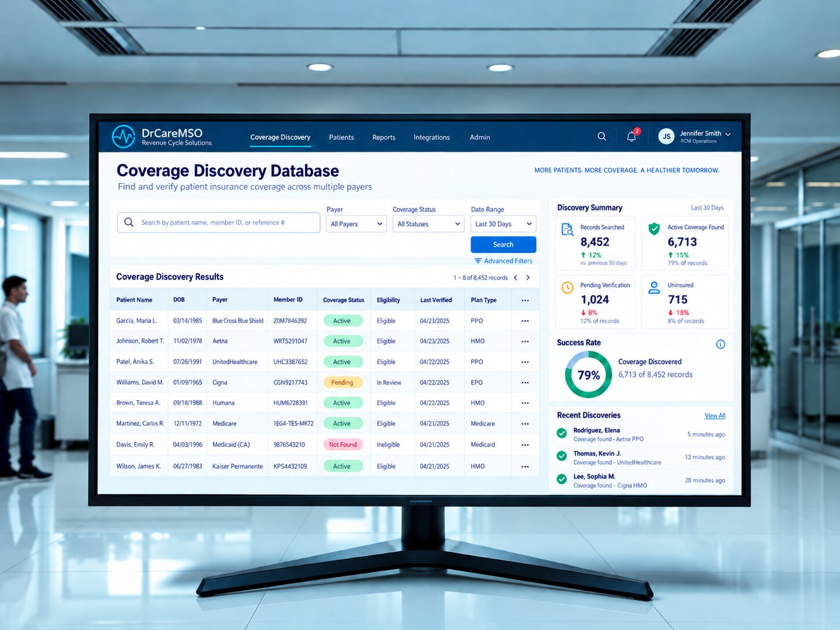Click the Not Found status badge for Davis

pos(343,445)
